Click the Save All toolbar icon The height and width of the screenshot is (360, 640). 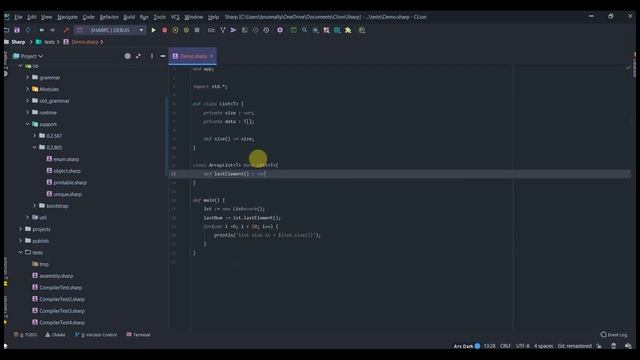click(x=17, y=30)
